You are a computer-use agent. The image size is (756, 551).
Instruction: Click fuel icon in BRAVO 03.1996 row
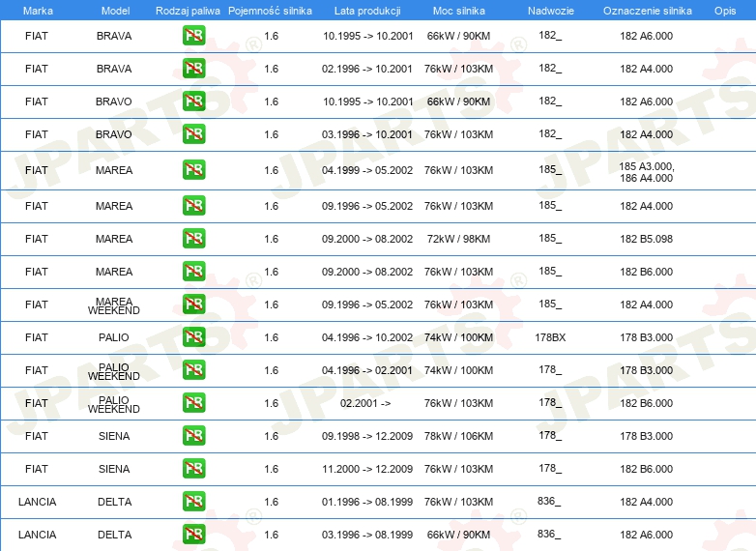pos(193,134)
